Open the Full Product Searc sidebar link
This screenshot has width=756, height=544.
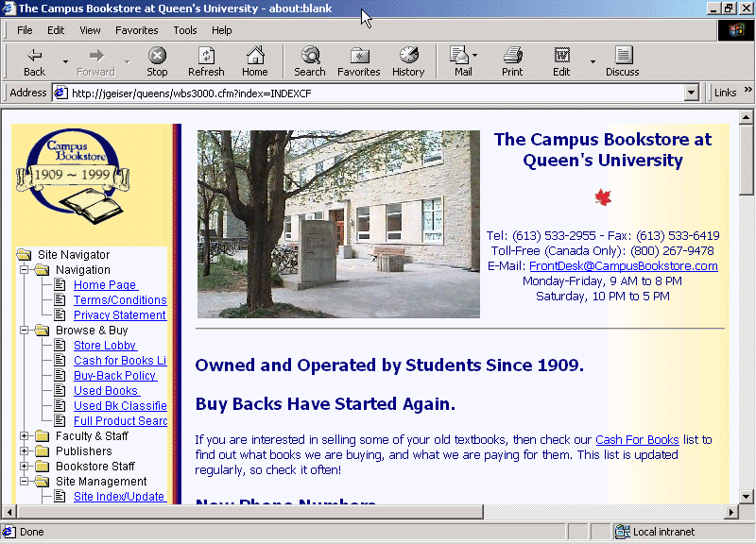pos(120,420)
